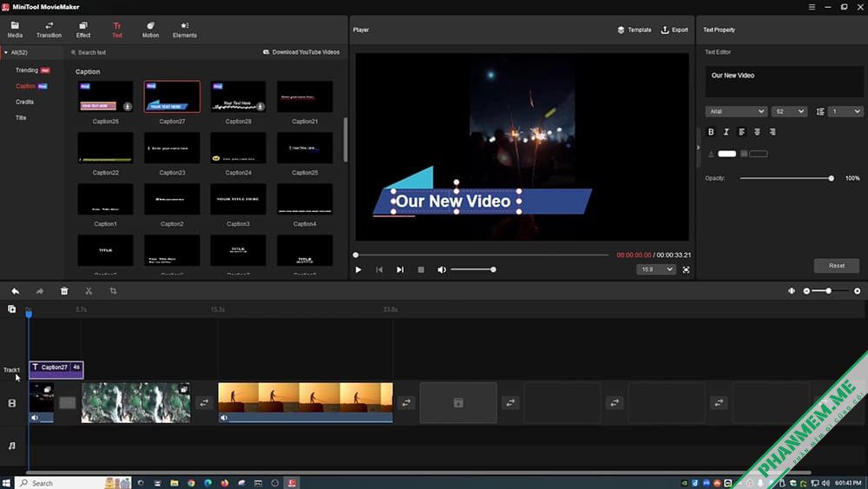Download Caption28 using its download icon
This screenshot has height=489, width=868.
coord(260,106)
